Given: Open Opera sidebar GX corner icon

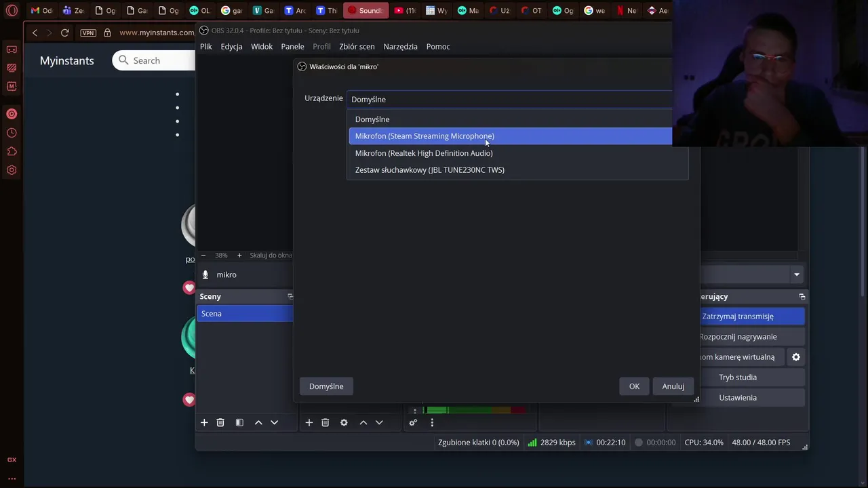Looking at the screenshot, I should [x=12, y=460].
